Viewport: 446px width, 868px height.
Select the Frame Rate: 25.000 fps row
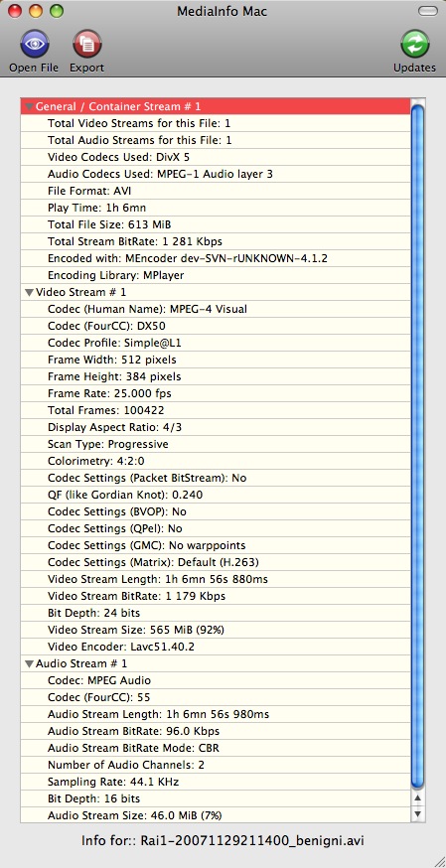[x=216, y=393]
